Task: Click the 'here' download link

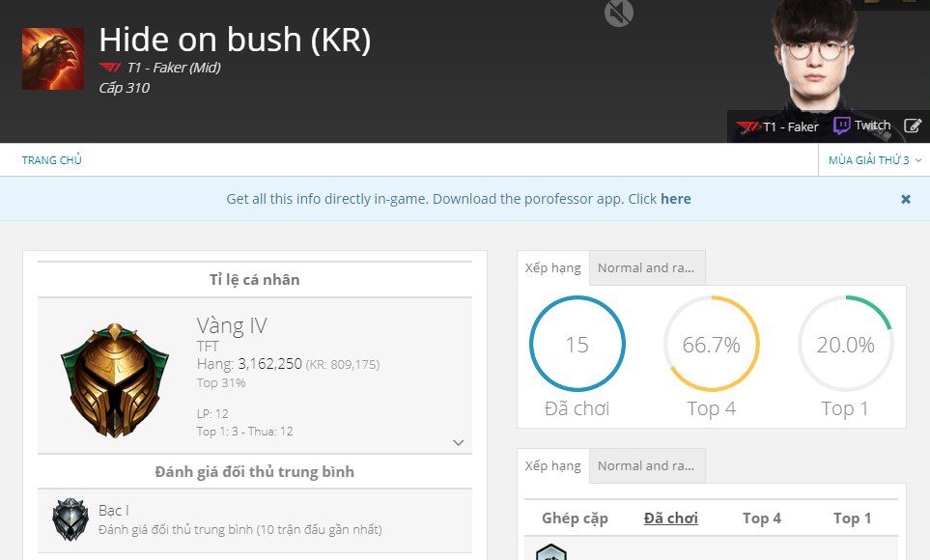Action: point(676,199)
